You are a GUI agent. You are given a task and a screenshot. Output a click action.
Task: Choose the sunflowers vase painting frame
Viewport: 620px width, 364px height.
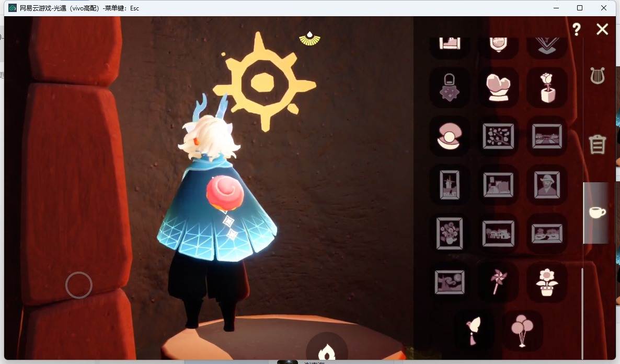point(449,233)
